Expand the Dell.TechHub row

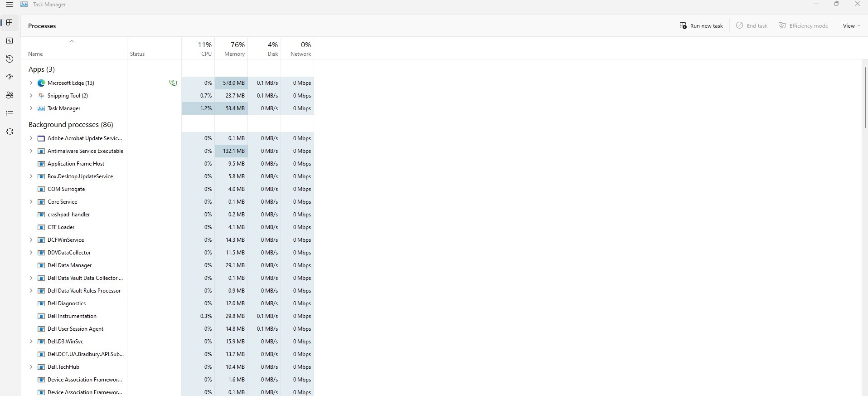(31, 367)
